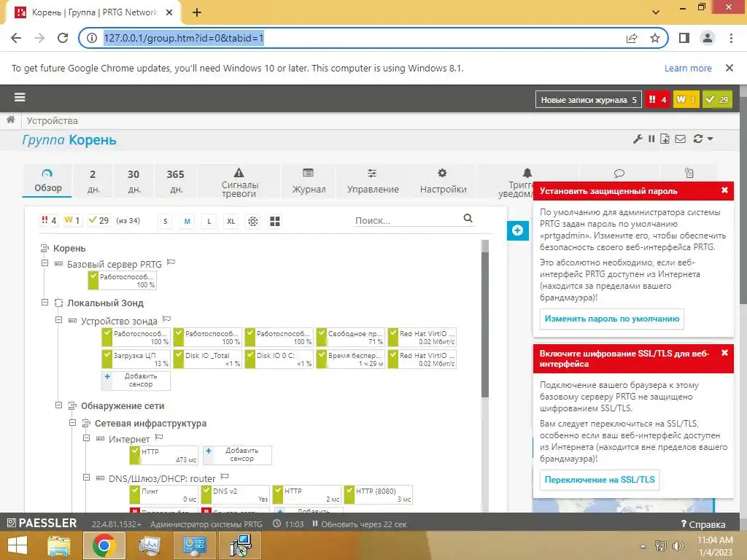Open the wrench settings icon for group Корень
Screen dimensions: 747x560
click(638, 139)
